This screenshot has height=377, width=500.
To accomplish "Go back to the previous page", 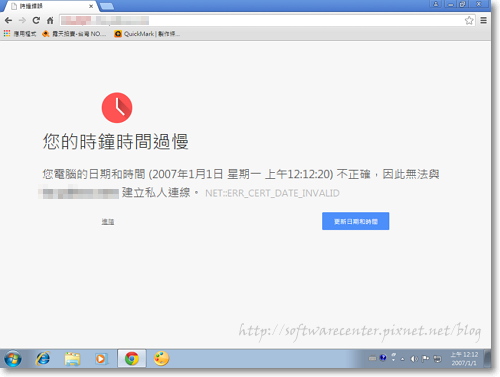I will point(8,21).
